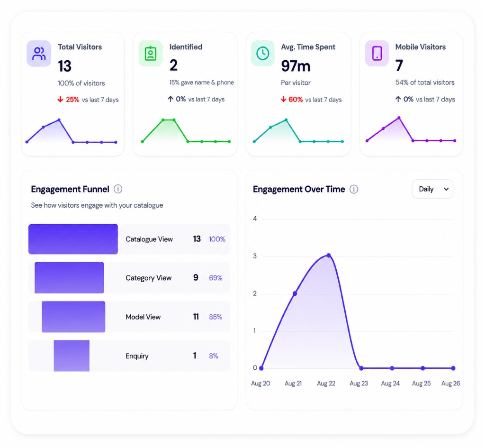Click the up arrow in the Identified card

coord(171,99)
